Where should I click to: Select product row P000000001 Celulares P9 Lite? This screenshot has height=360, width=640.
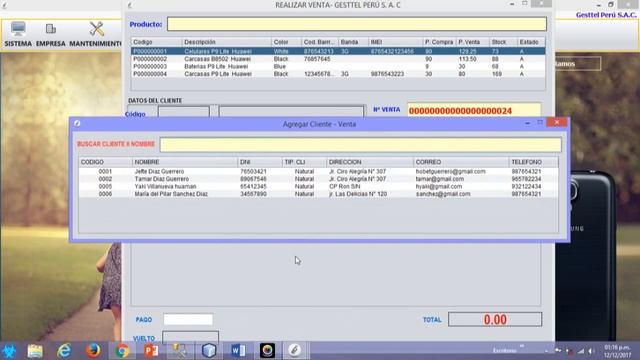pos(338,51)
